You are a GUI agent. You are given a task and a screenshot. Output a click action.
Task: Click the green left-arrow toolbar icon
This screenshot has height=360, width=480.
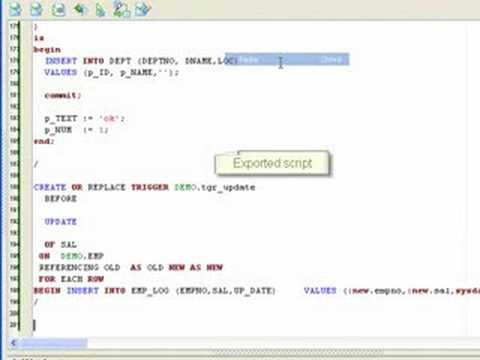80,9
